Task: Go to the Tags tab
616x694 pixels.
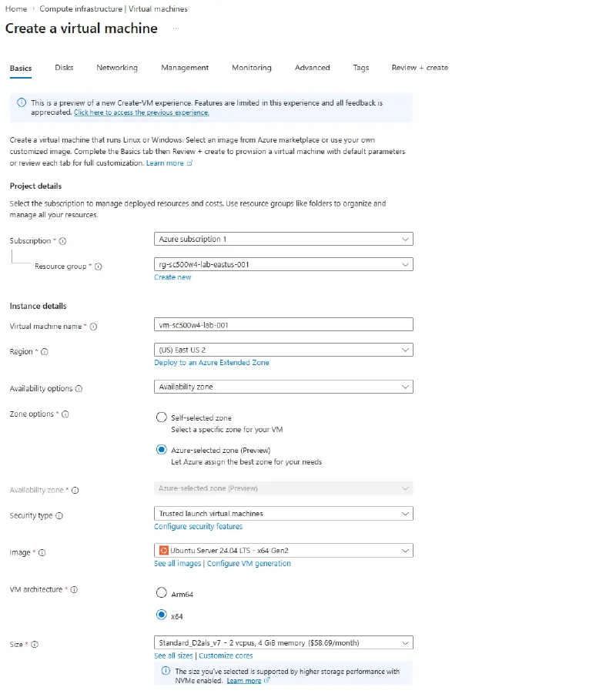Action: [361, 68]
